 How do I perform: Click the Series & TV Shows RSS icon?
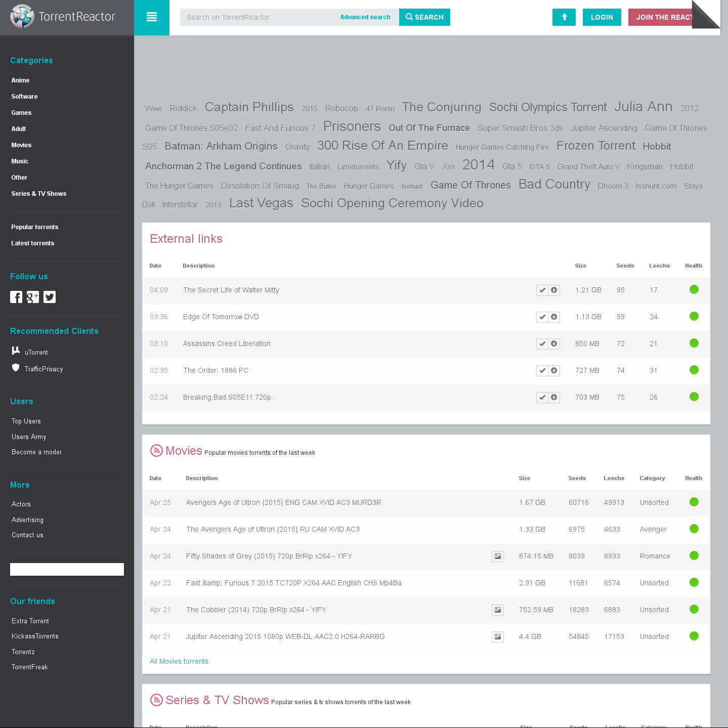click(156, 700)
